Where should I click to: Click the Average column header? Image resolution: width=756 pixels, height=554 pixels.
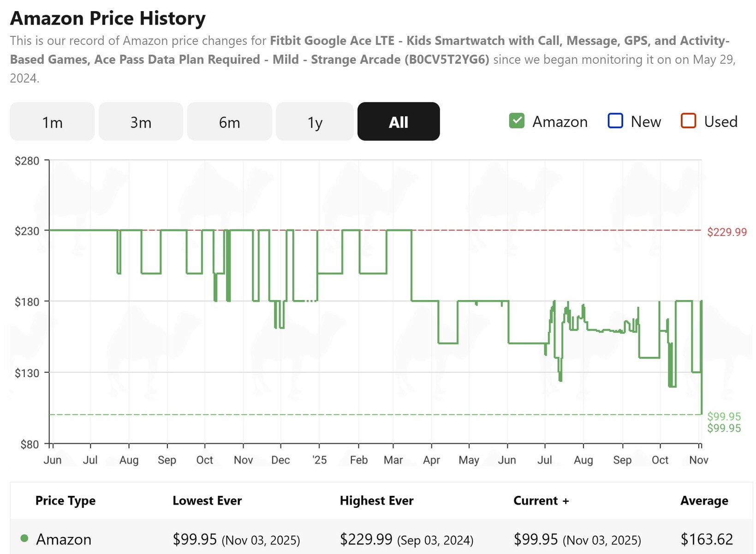[x=704, y=501]
